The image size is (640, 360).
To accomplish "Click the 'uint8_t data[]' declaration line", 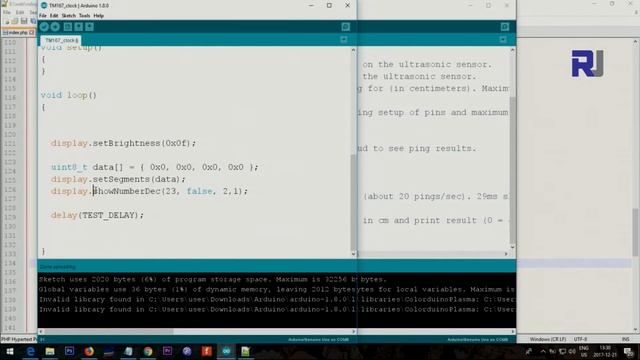I will 154,167.
